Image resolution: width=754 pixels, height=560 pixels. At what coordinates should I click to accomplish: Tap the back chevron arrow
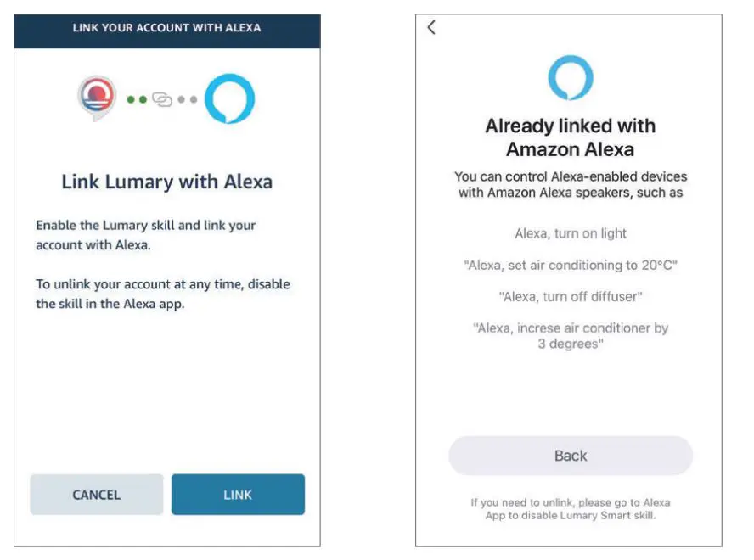point(431,27)
